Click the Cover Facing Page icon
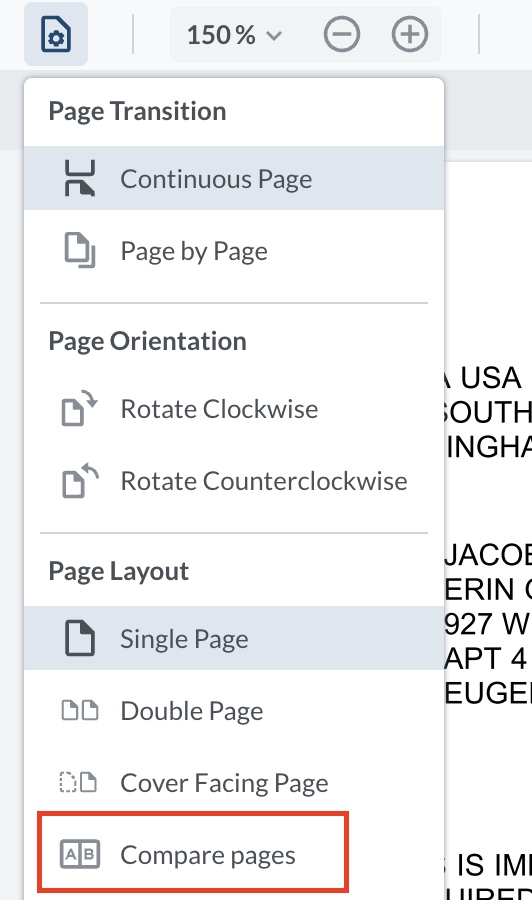The width and height of the screenshot is (532, 900). pyautogui.click(x=79, y=782)
